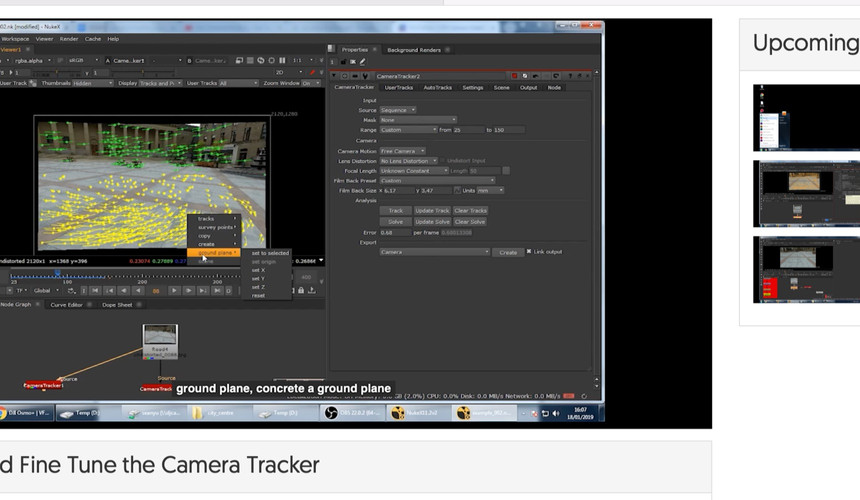The image size is (860, 500).
Task: Open the Scene tab
Action: click(x=501, y=88)
